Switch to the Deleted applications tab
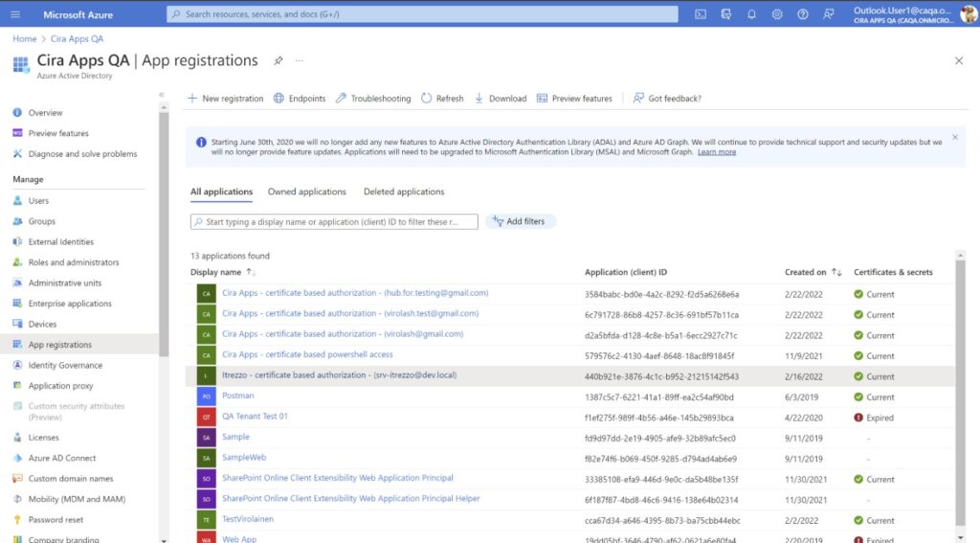Image resolution: width=980 pixels, height=543 pixels. pyautogui.click(x=404, y=192)
